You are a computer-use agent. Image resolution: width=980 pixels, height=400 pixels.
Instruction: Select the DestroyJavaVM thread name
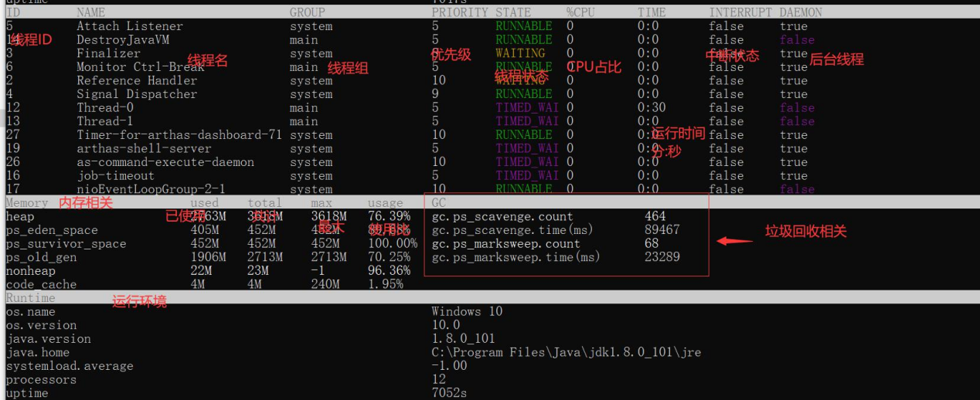123,40
